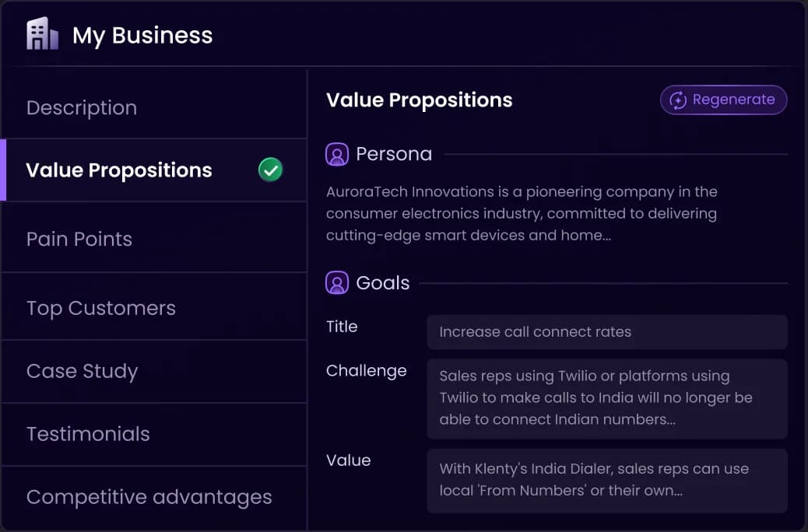
Task: Click the refresh icon inside Regenerate
Action: tap(678, 100)
